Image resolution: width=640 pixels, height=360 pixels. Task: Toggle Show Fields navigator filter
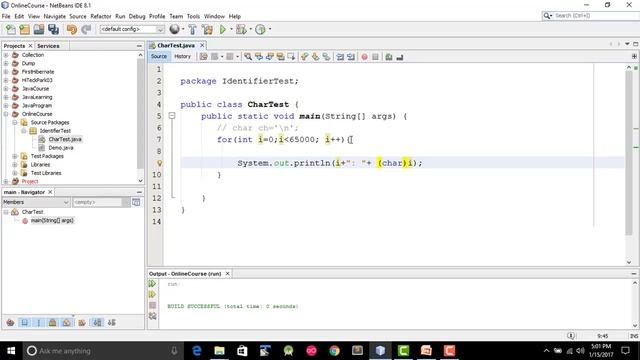(24, 322)
